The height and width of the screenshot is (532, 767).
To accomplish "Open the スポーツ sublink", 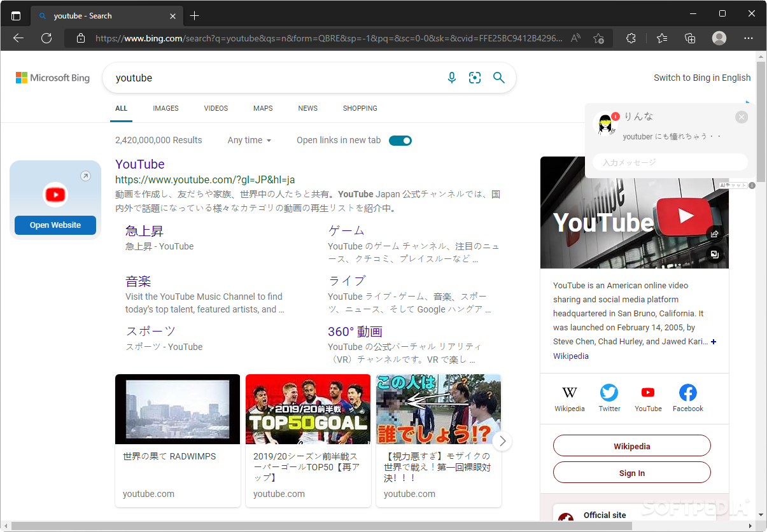I will click(x=150, y=331).
